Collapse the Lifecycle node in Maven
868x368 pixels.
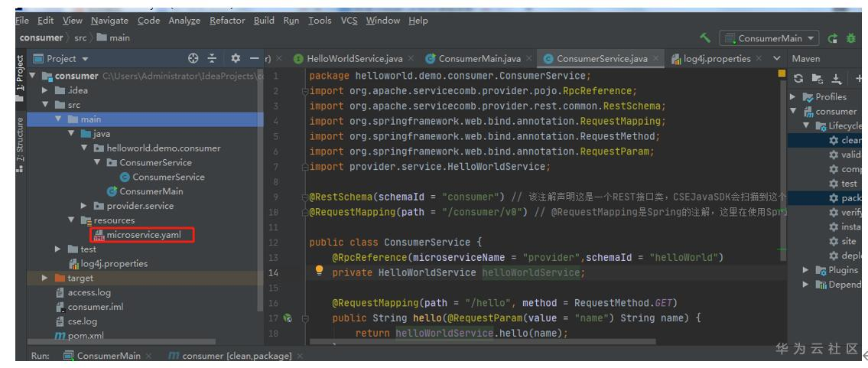(807, 125)
